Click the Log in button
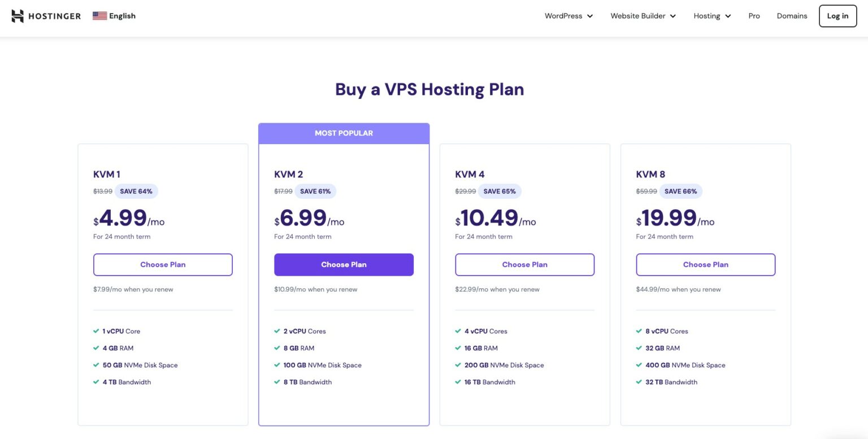The height and width of the screenshot is (439, 868). coord(837,16)
